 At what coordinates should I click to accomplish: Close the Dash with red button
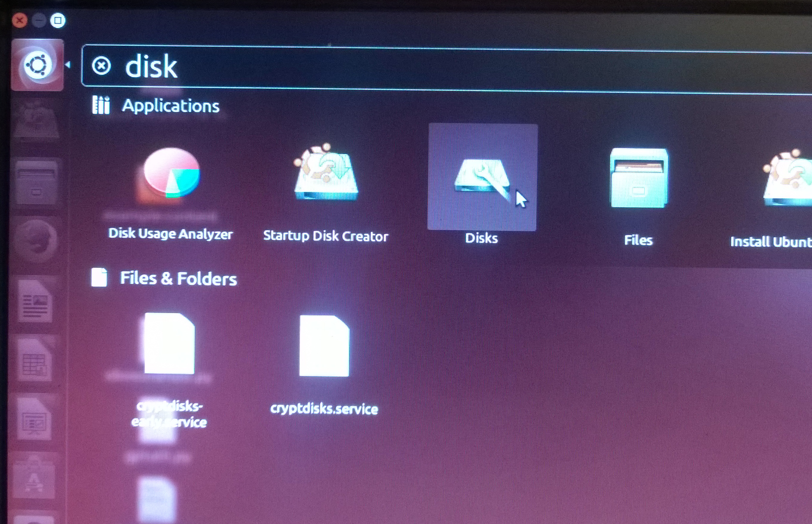tap(20, 21)
